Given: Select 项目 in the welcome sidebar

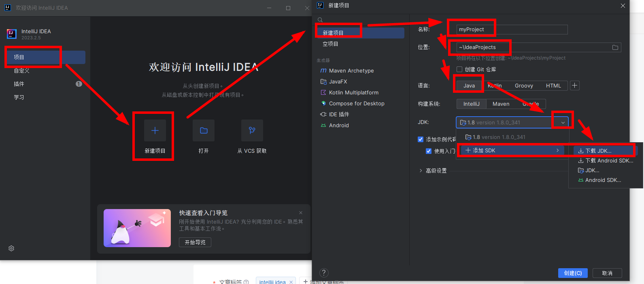Looking at the screenshot, I should point(46,57).
